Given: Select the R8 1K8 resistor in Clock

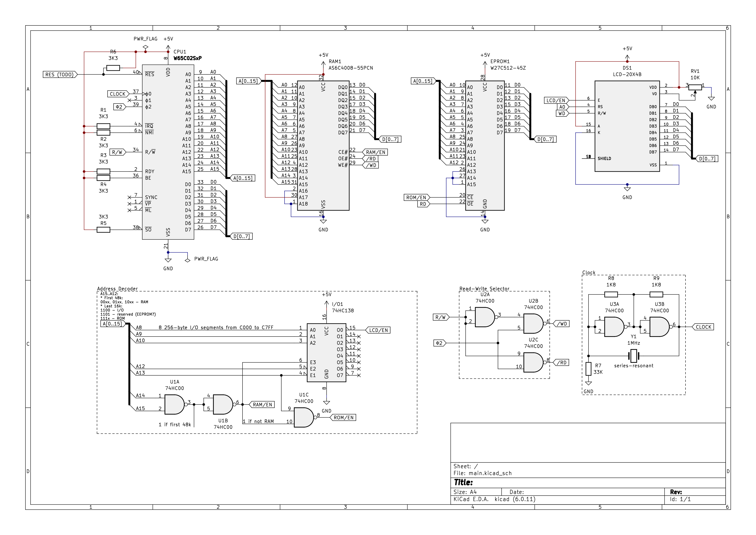Looking at the screenshot, I should [x=611, y=294].
